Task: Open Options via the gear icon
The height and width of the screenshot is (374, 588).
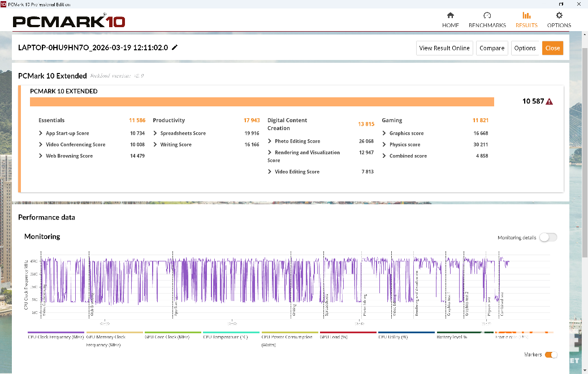Action: tap(559, 15)
